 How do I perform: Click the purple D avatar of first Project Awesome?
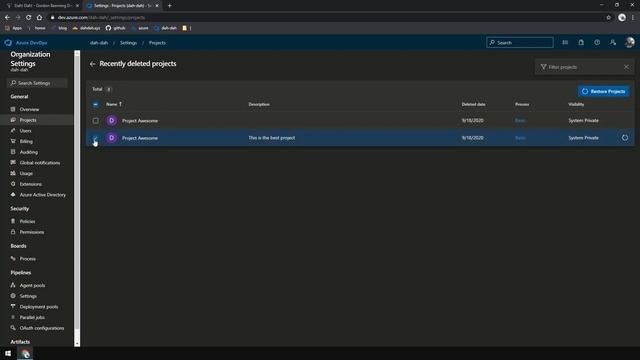pyautogui.click(x=111, y=120)
